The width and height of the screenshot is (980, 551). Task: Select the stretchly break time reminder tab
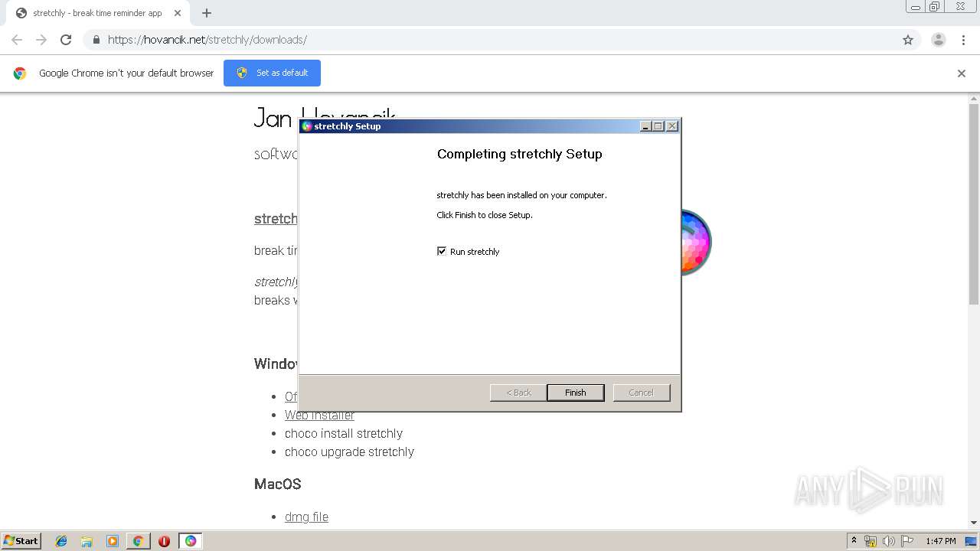97,13
